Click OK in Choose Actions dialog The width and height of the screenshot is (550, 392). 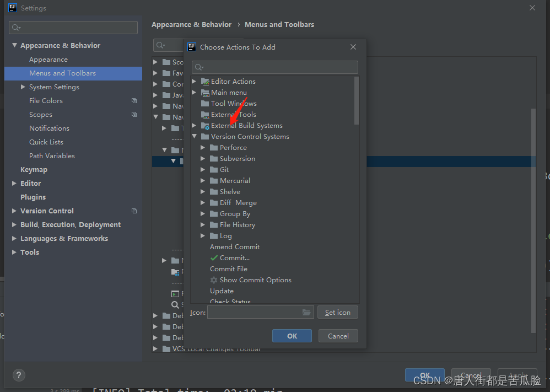tap(292, 336)
